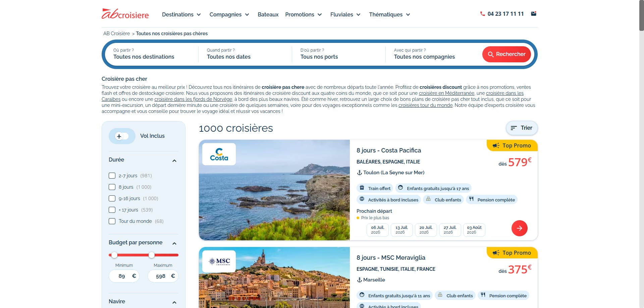Check the 2-7 jours duration checkbox
The width and height of the screenshot is (644, 308).
(x=112, y=176)
